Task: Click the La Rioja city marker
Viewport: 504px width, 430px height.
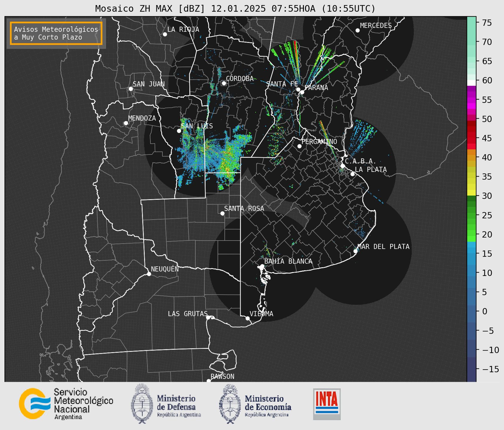Action: tap(165, 34)
